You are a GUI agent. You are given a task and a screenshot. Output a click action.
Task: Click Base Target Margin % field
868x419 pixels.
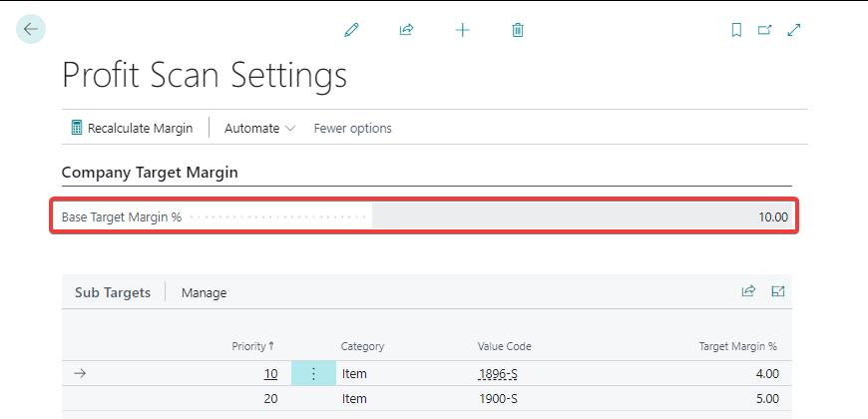(x=584, y=216)
